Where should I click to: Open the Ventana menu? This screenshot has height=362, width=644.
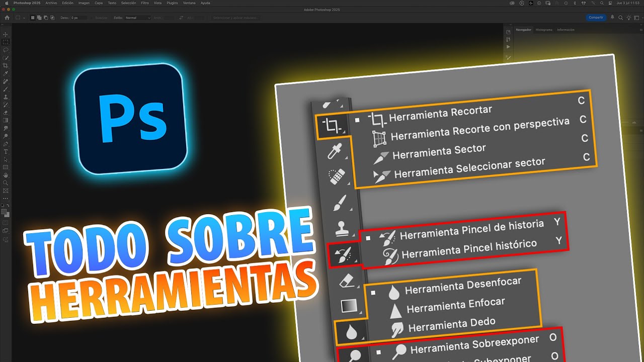pyautogui.click(x=189, y=3)
